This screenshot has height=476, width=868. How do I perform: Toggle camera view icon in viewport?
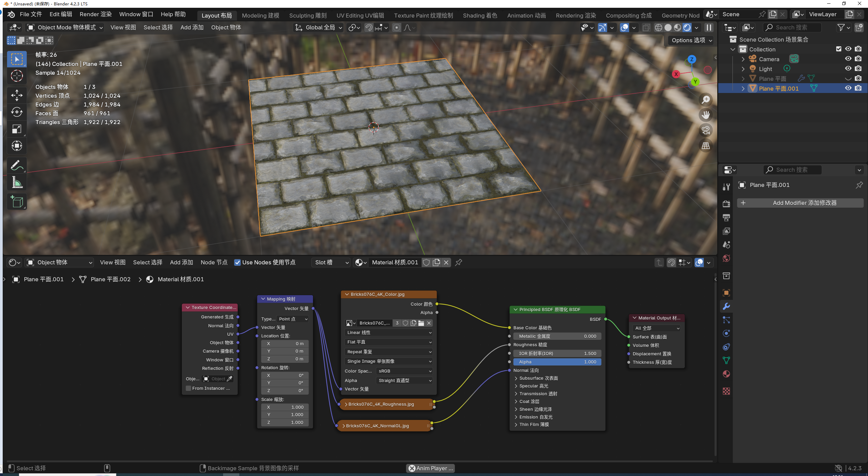click(706, 130)
